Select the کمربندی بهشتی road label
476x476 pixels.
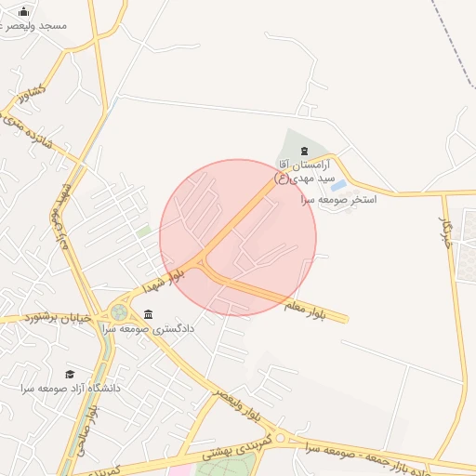click(237, 448)
